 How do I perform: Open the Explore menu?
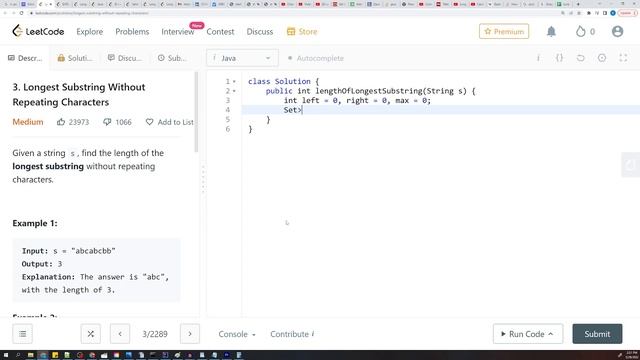click(89, 31)
